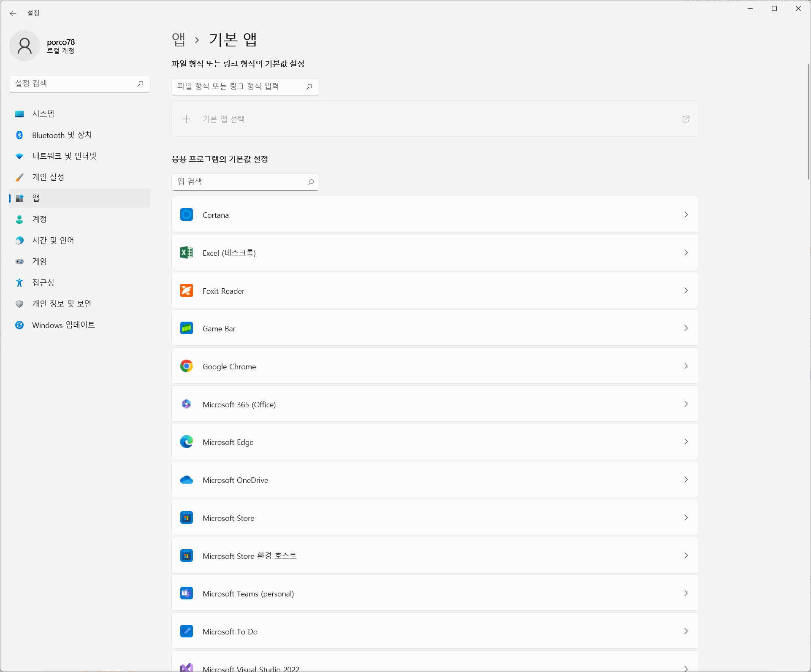Click the Google Chrome app icon

click(x=187, y=366)
